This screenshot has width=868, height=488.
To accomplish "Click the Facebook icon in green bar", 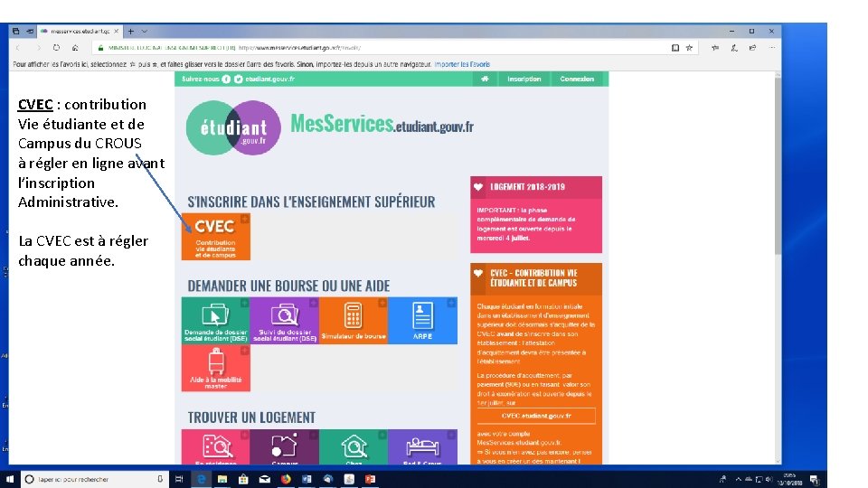I will click(x=226, y=80).
